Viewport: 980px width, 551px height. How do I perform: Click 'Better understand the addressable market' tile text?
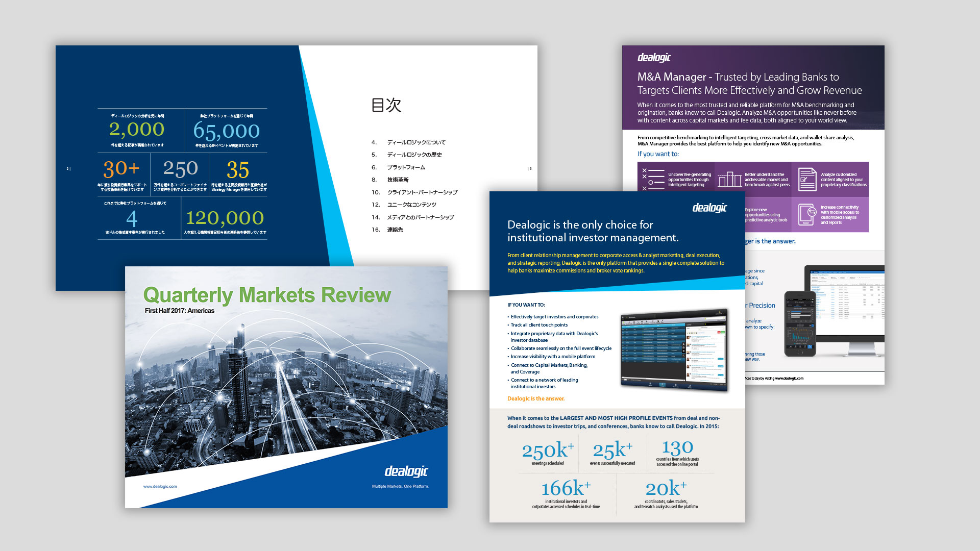tap(767, 180)
